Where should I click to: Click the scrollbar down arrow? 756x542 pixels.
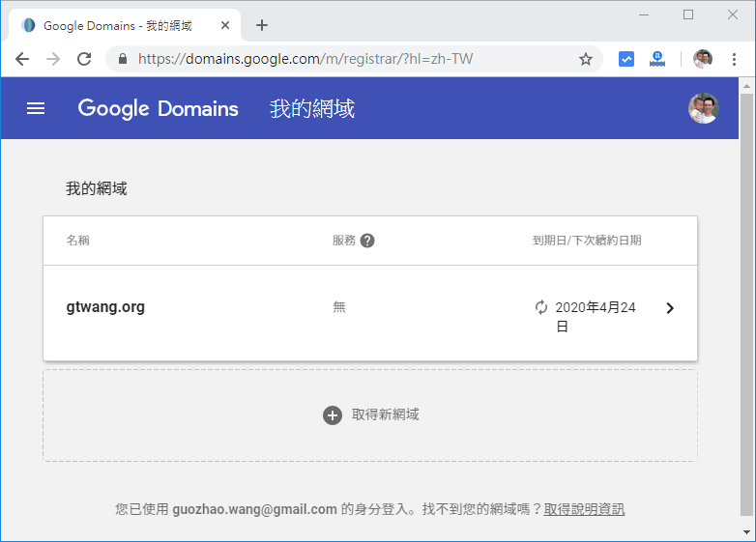(746, 532)
